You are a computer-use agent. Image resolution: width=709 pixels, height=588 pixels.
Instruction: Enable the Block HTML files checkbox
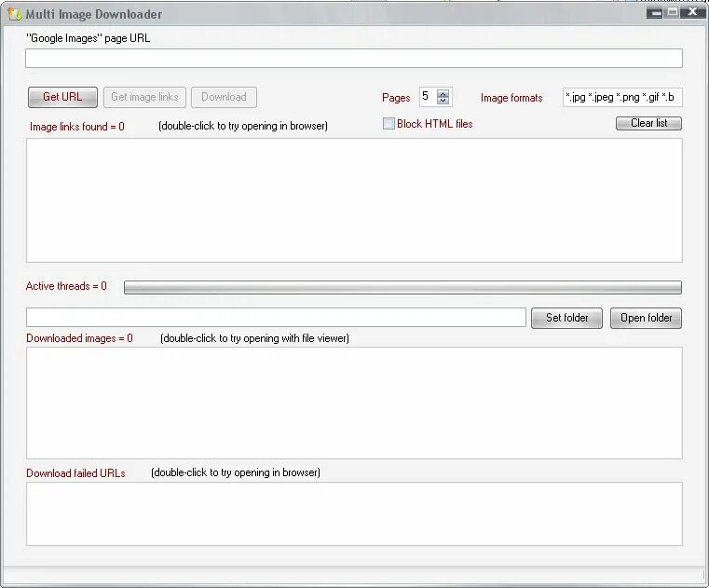point(389,124)
